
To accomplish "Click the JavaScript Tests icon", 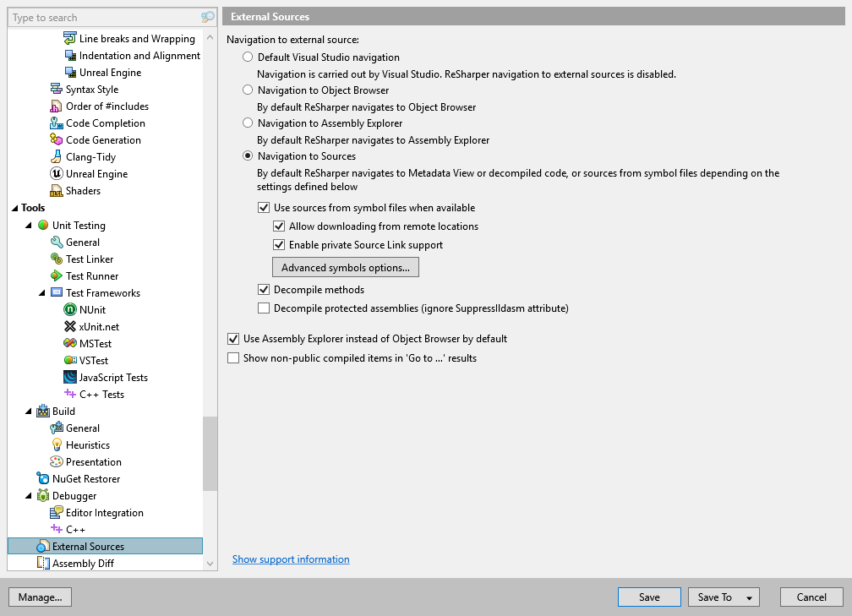I will [68, 377].
